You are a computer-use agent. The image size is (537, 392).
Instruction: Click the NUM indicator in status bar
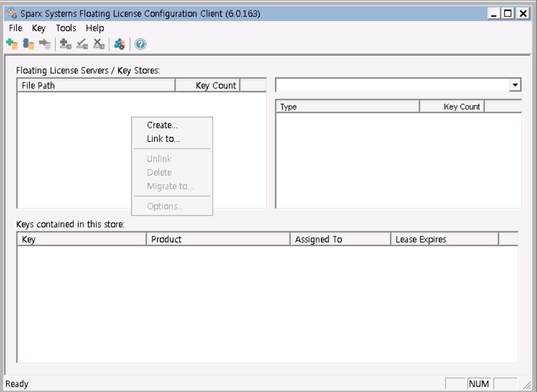pos(479,384)
